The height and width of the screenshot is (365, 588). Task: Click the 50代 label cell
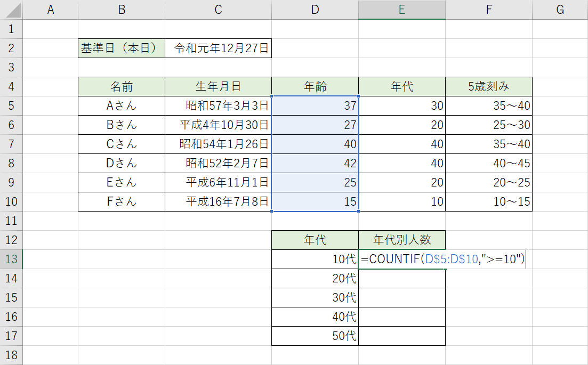click(x=315, y=336)
